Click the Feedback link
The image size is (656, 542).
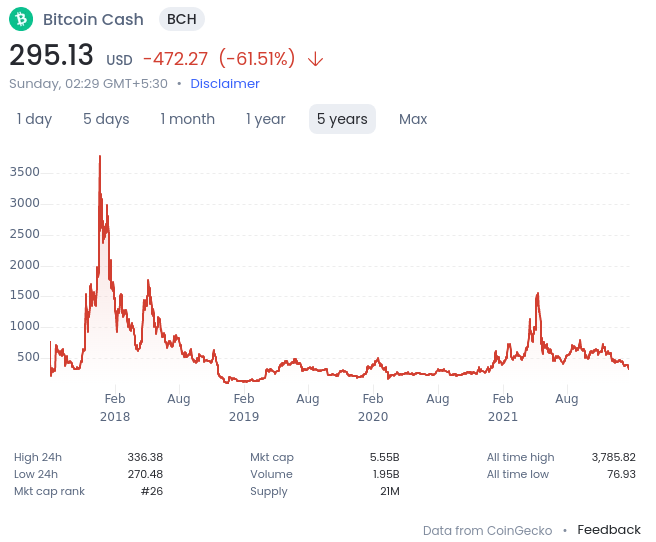pos(609,529)
